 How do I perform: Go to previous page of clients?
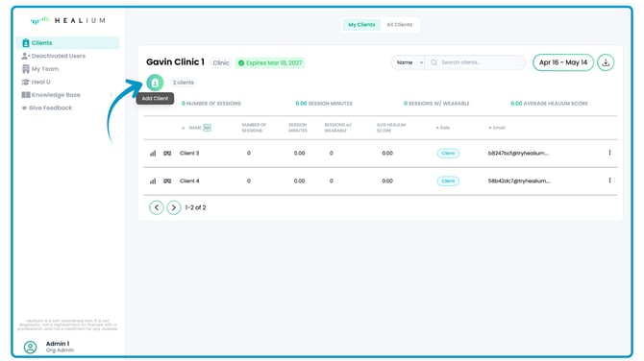click(156, 207)
